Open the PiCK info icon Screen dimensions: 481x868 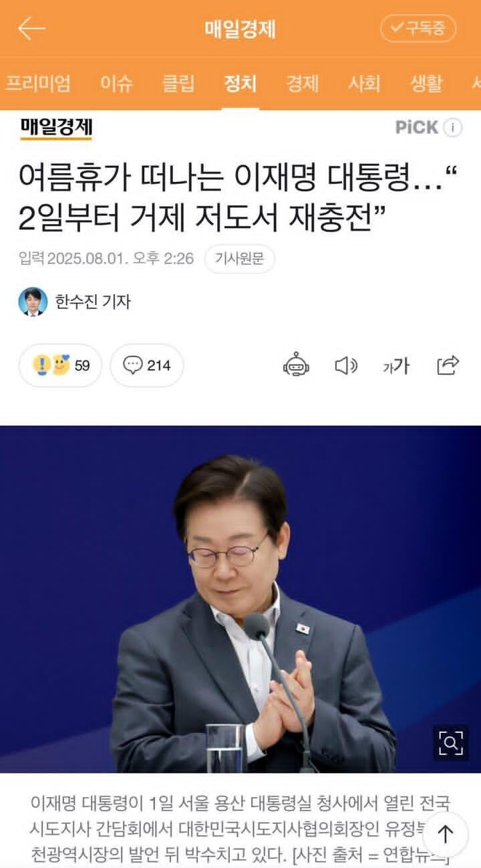[x=454, y=128]
